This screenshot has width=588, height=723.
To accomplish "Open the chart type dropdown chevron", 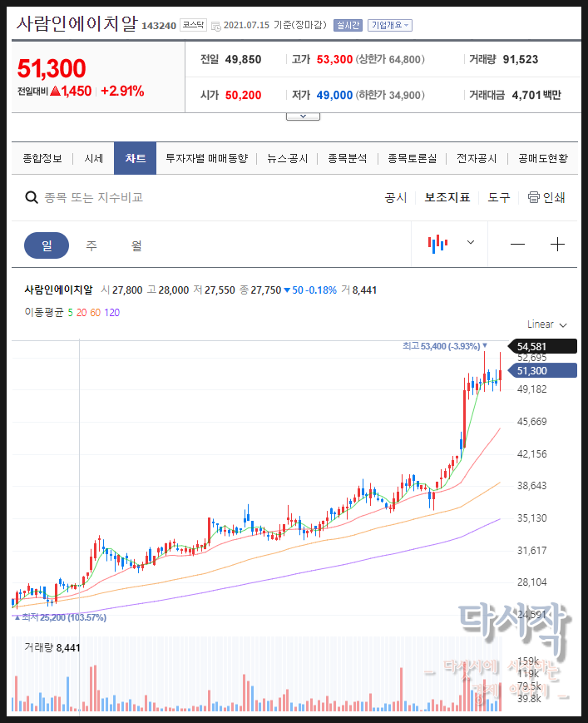I will click(x=471, y=243).
